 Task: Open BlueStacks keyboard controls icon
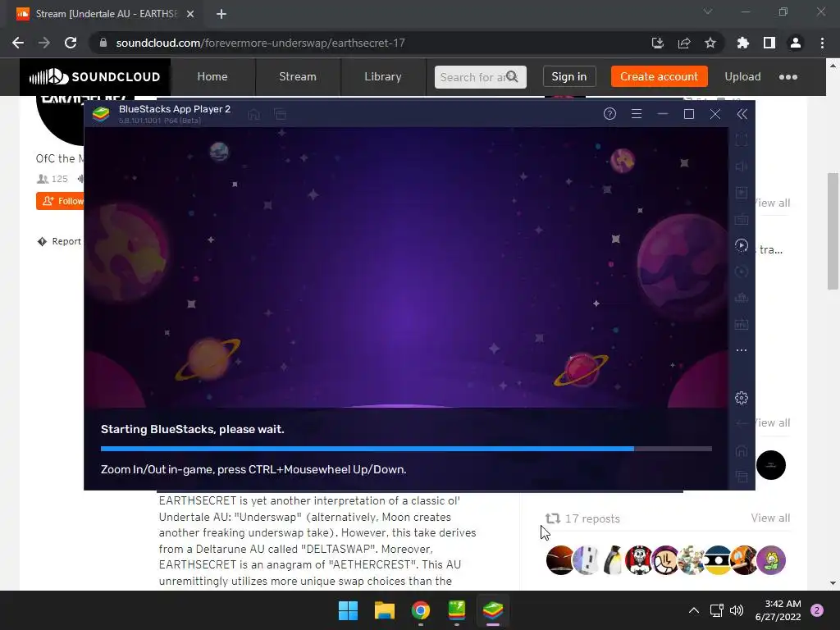click(742, 219)
